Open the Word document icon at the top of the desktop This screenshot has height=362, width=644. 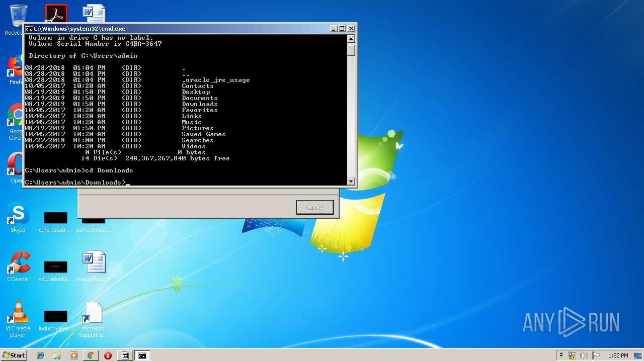pos(94,14)
